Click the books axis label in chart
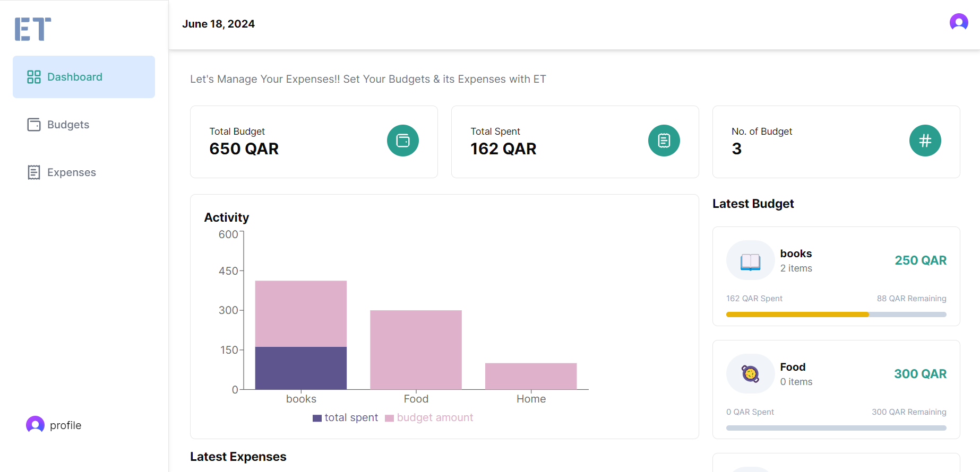The height and width of the screenshot is (472, 980). click(301, 399)
